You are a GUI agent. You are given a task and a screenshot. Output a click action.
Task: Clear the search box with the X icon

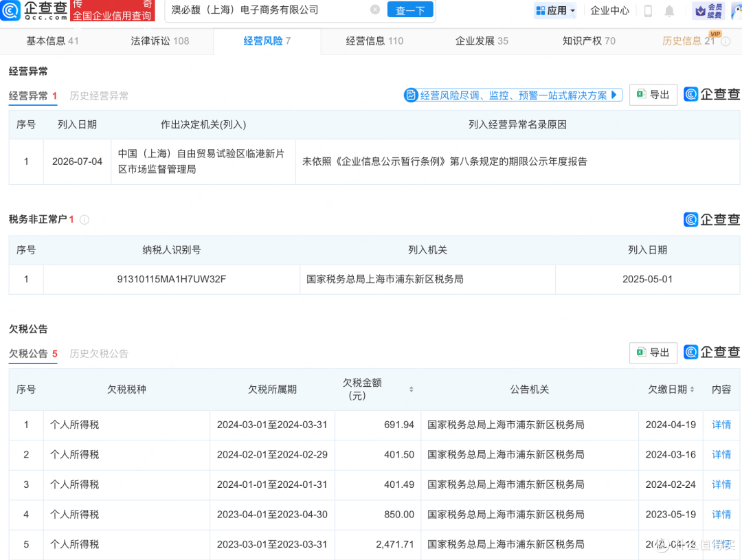point(375,10)
